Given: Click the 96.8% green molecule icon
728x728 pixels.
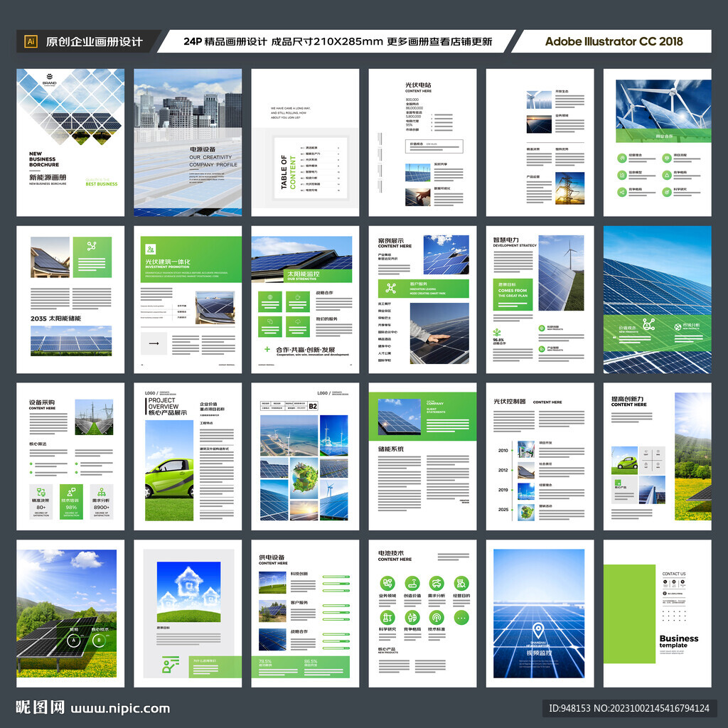Looking at the screenshot, I should (x=497, y=333).
